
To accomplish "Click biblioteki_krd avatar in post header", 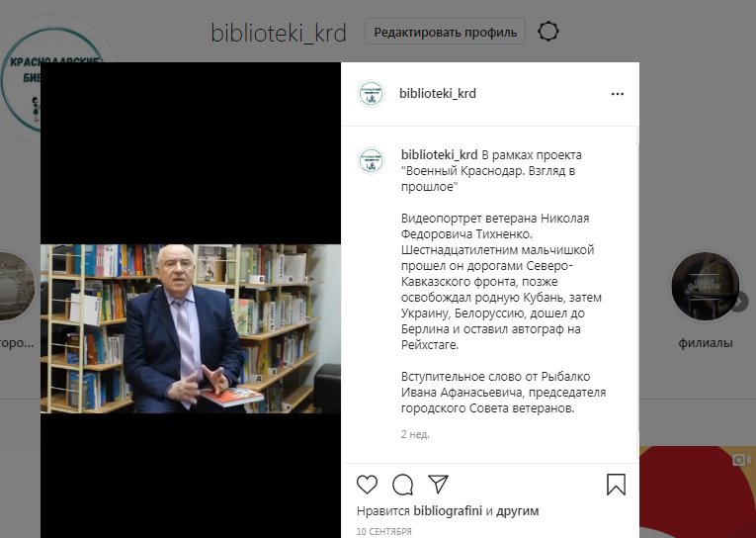I will [x=371, y=93].
